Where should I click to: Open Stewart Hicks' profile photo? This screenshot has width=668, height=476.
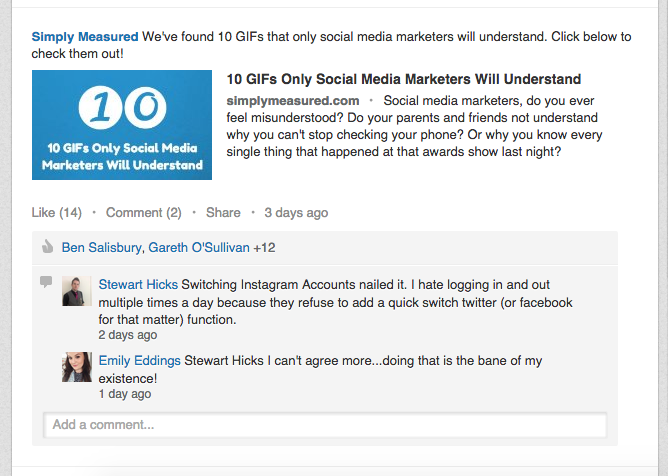tap(77, 291)
